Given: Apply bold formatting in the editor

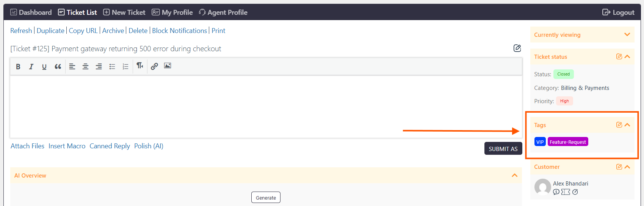Looking at the screenshot, I should (18, 66).
